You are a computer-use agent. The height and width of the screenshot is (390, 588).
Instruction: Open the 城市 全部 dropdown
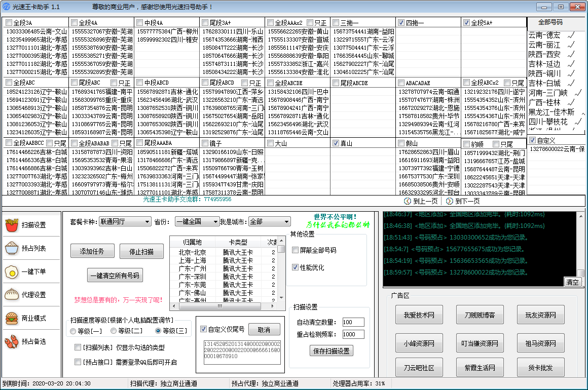[270, 222]
